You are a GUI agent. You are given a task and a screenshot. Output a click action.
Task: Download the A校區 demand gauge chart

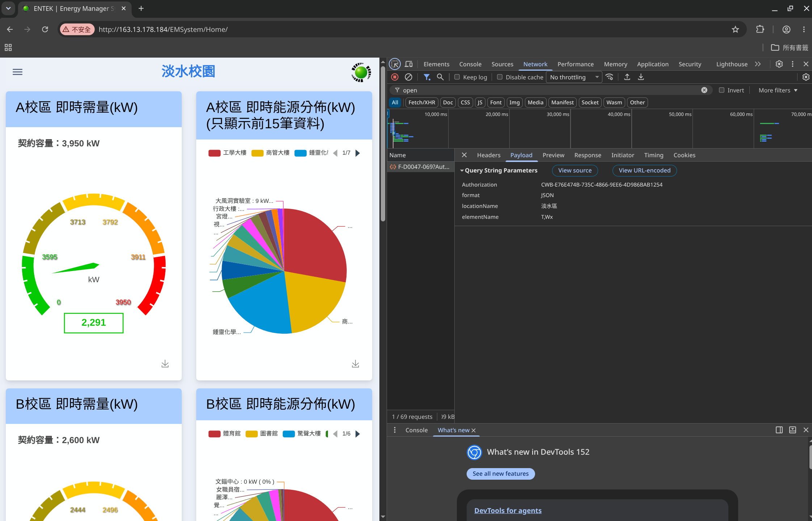(x=165, y=364)
